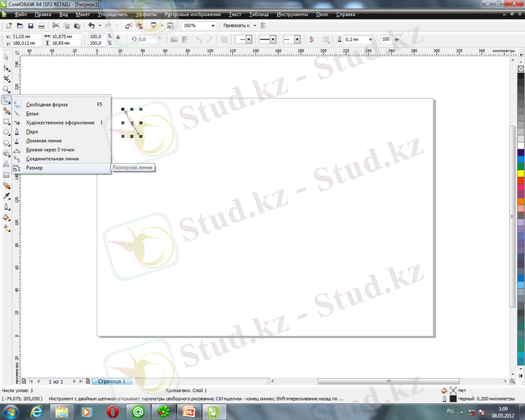Open the Curve tool flyout button
The image size is (525, 420).
coord(6,100)
